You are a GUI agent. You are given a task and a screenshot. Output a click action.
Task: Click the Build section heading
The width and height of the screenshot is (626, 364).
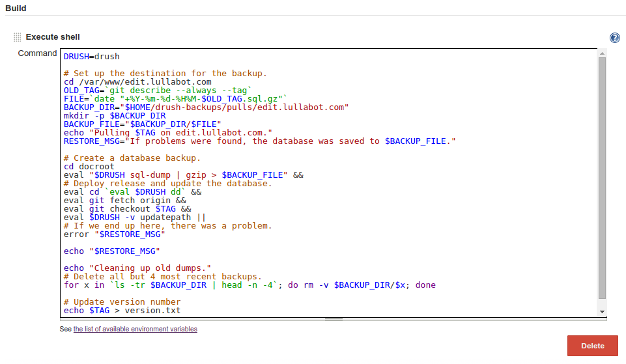[16, 8]
